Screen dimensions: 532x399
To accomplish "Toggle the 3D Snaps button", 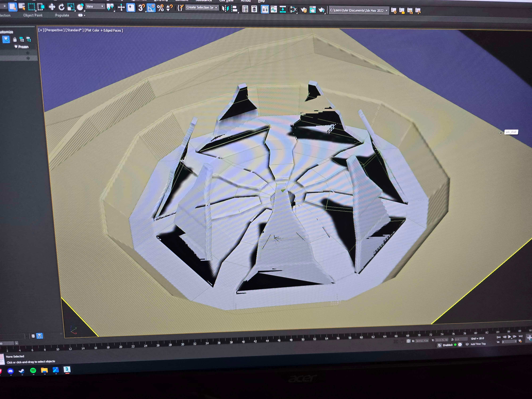I will (142, 8).
